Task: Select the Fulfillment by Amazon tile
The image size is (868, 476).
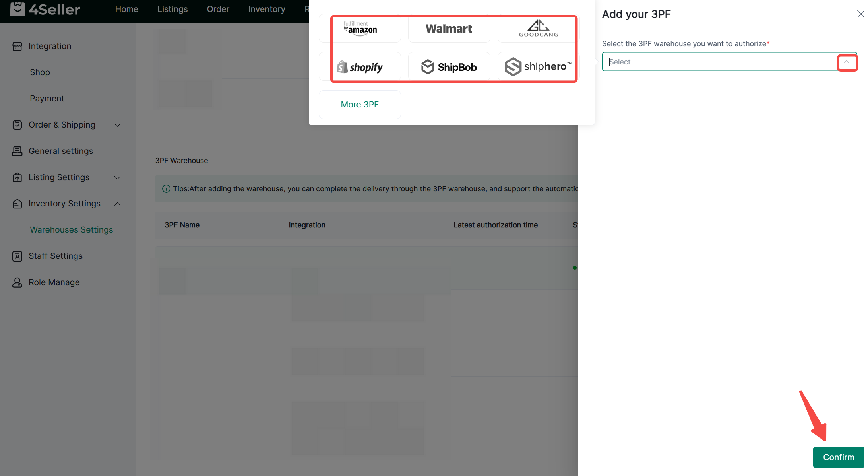Action: point(360,29)
